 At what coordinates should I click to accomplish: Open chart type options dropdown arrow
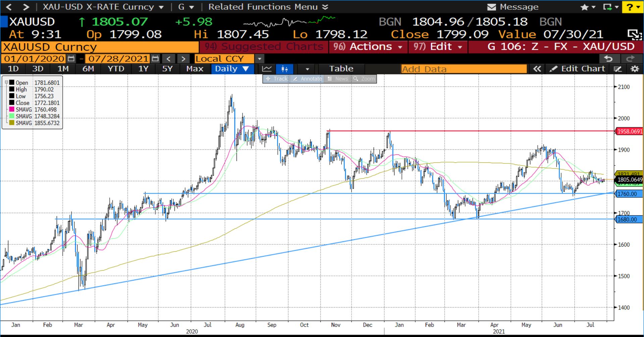(307, 69)
